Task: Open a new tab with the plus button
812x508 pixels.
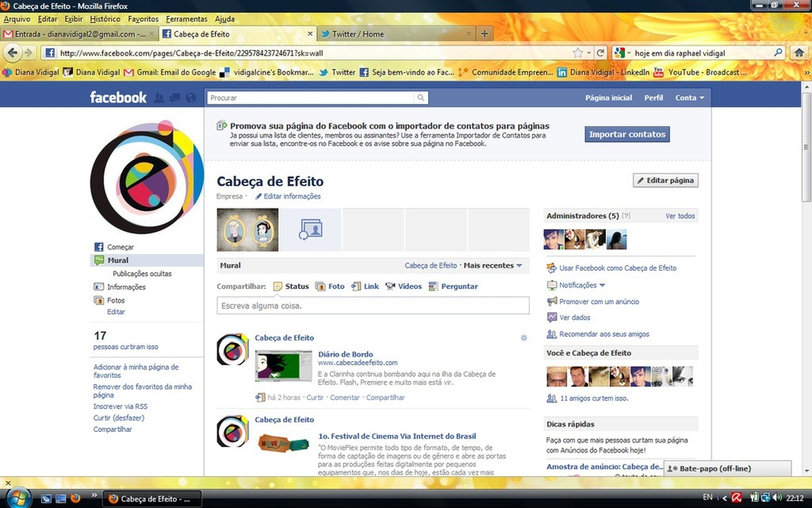Action: 484,34
